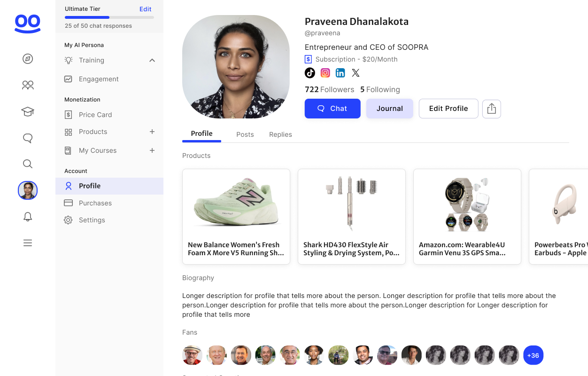Open the Community people icon in the sidebar
Viewport: 588px width, 376px height.
27,85
